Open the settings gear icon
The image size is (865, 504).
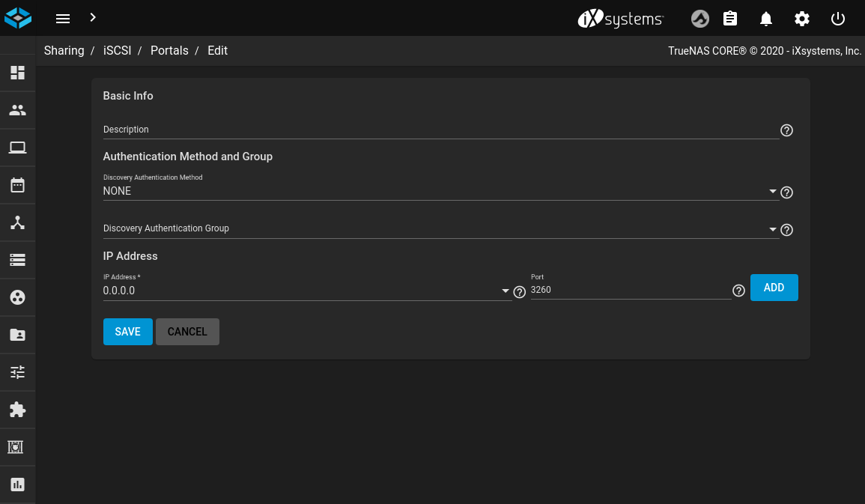point(802,19)
